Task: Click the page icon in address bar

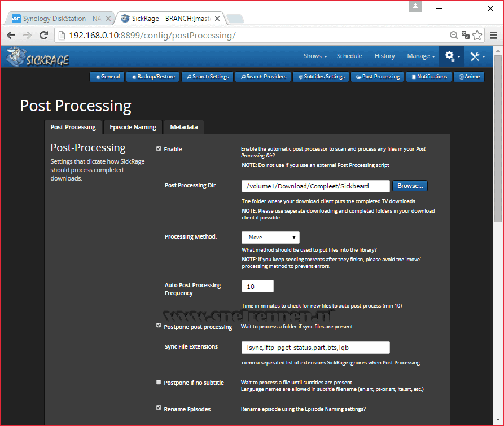Action: [62, 35]
